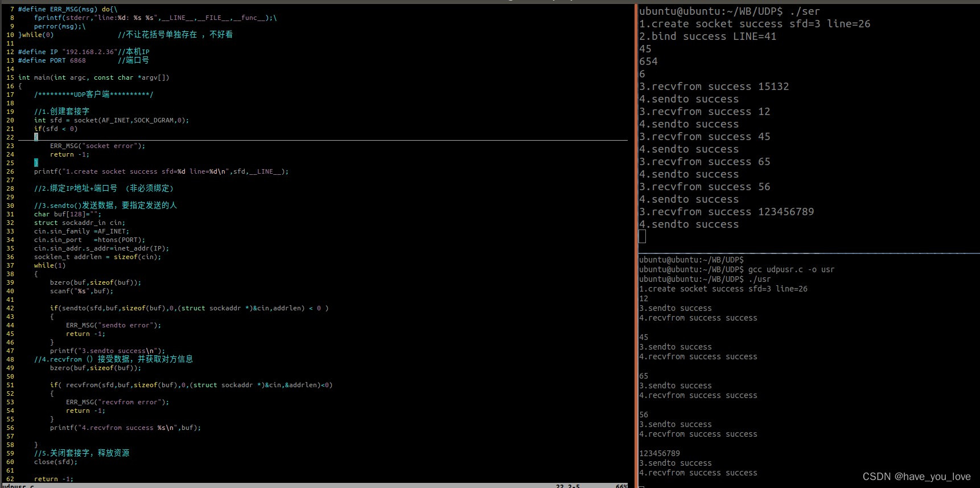Click the 'ERR_MSG("sendto error");' line
Image resolution: width=980 pixels, height=488 pixels.
click(113, 325)
